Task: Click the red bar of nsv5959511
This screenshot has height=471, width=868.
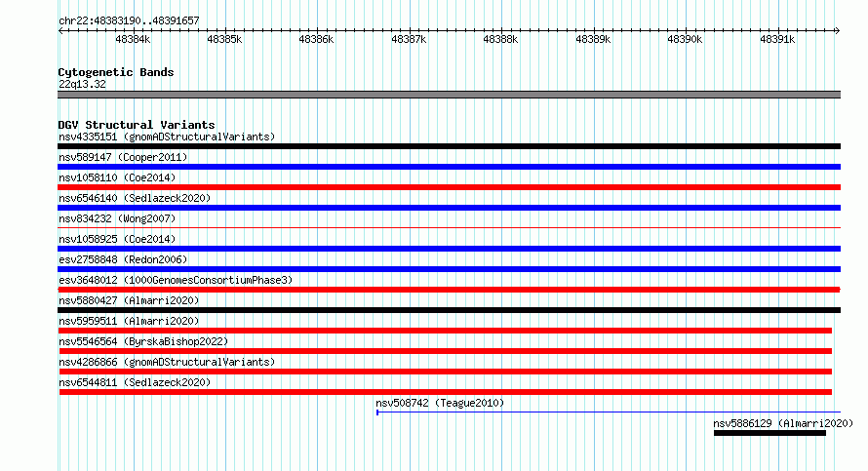Action: pos(445,331)
